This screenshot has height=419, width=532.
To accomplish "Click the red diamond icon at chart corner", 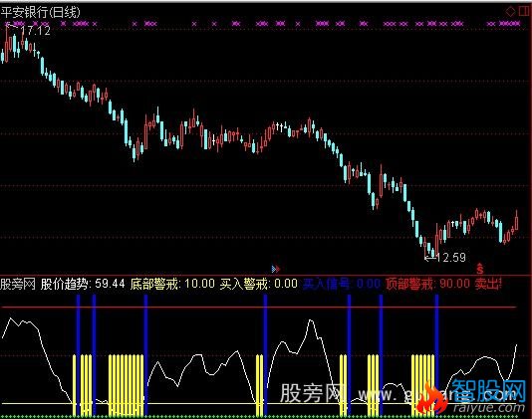I will pos(510,12).
